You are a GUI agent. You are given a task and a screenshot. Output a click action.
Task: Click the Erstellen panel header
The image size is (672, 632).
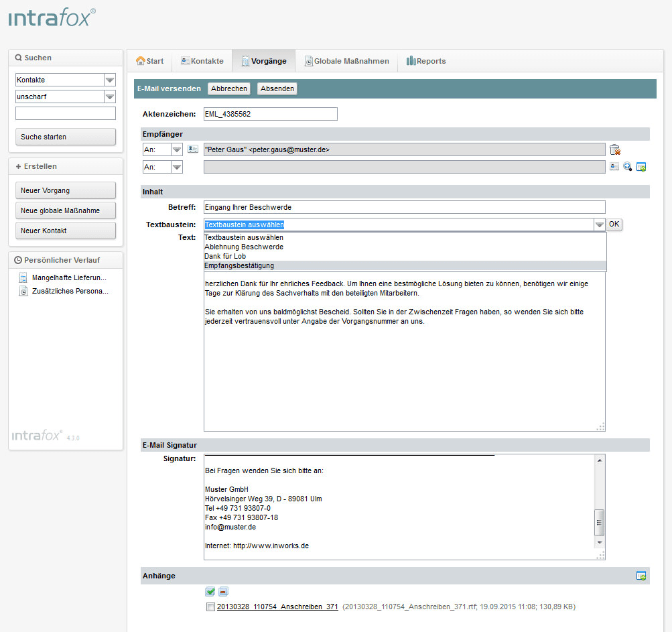(x=66, y=166)
